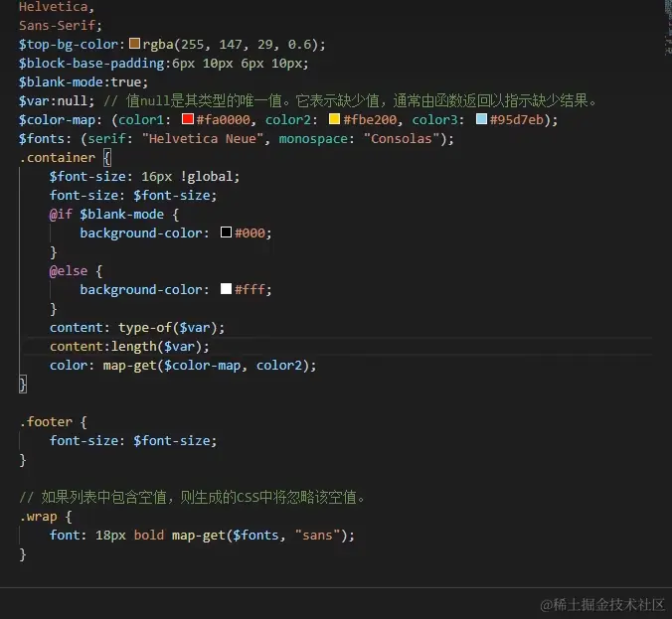Open the white #fff color swatch

pyautogui.click(x=226, y=289)
